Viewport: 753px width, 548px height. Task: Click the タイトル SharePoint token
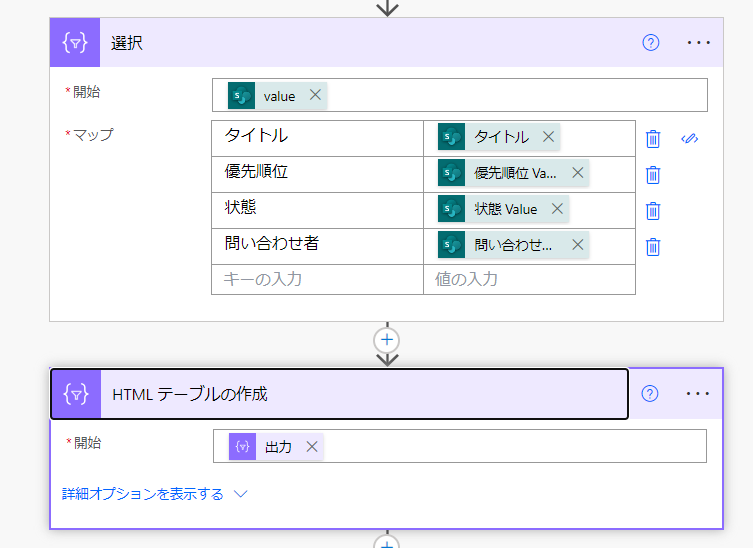pyautogui.click(x=499, y=136)
